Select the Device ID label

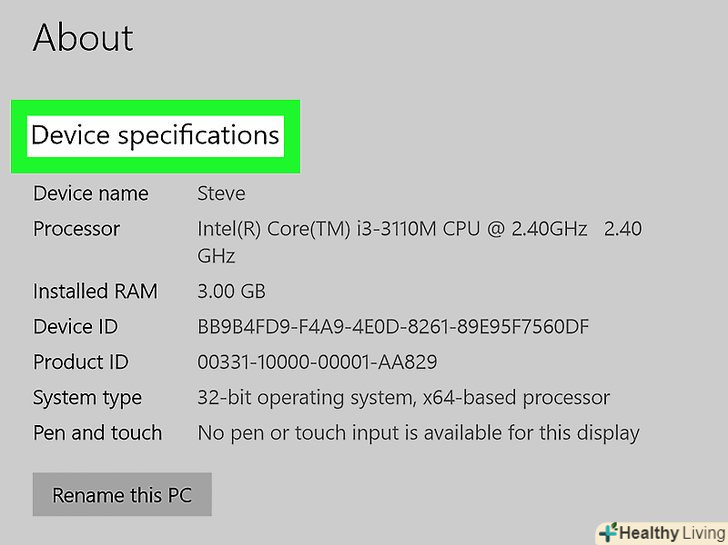75,327
